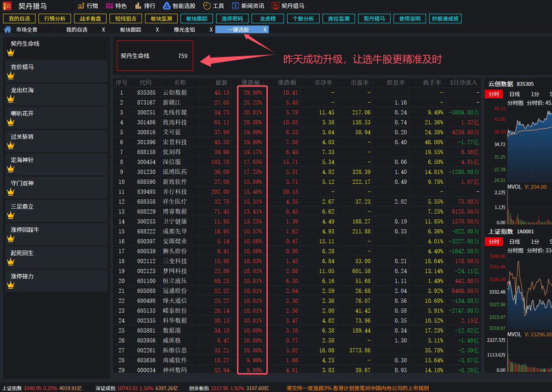Select 过关斩将 strategy in sidebar
The height and width of the screenshot is (392, 552).
pos(56,141)
